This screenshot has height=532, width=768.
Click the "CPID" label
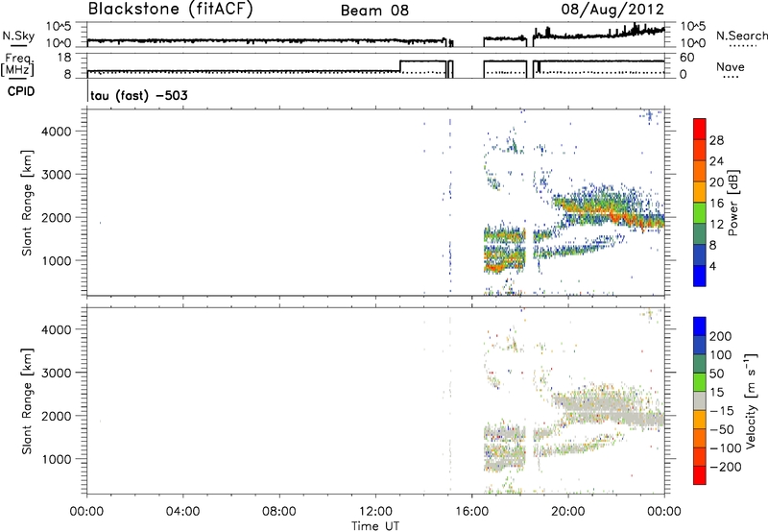click(21, 91)
